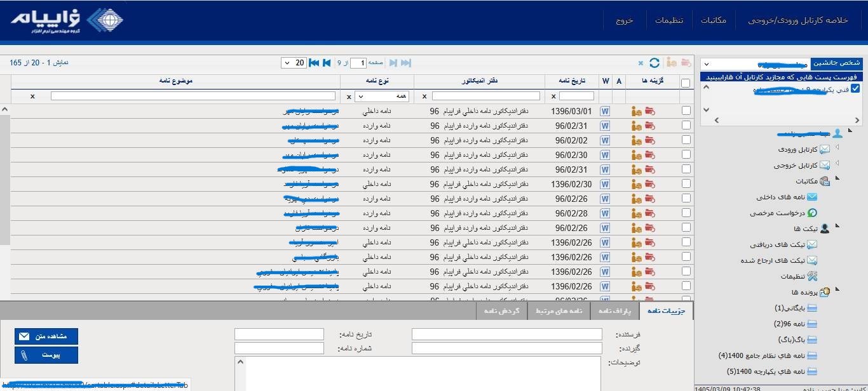Open the page size dropdown showing 20

[x=294, y=63]
